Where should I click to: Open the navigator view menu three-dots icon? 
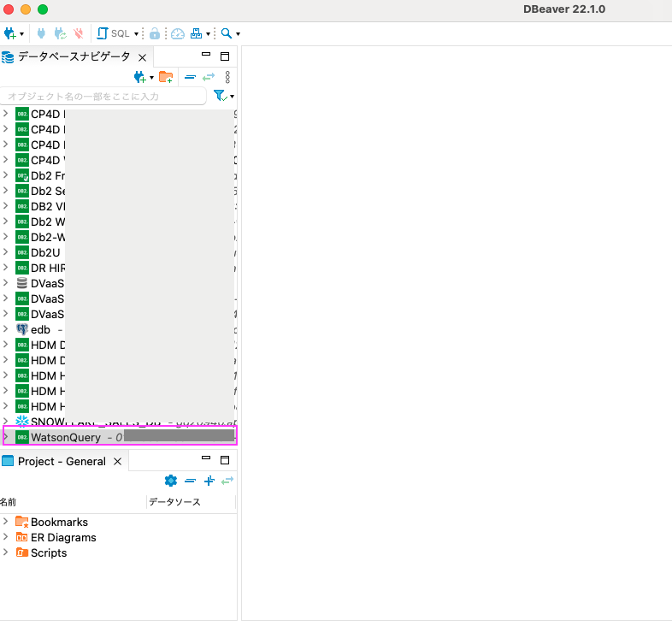click(x=227, y=77)
